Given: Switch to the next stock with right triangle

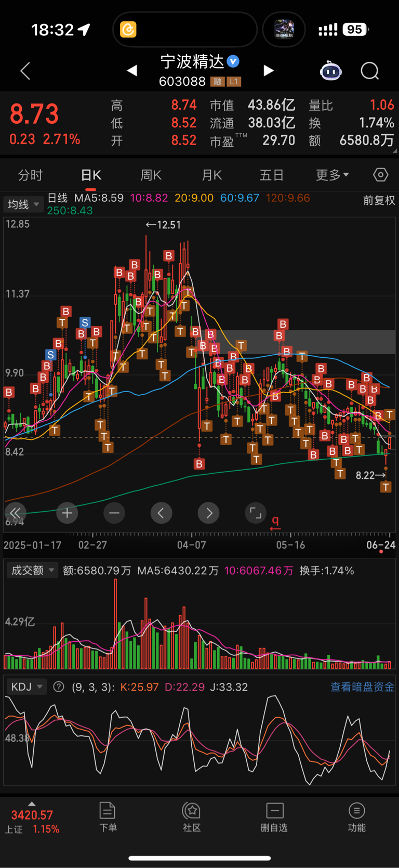Looking at the screenshot, I should pyautogui.click(x=268, y=70).
